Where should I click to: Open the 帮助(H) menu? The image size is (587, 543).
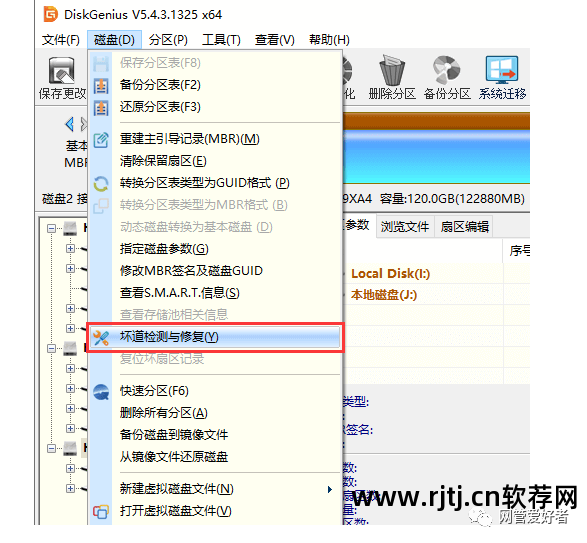[x=329, y=40]
